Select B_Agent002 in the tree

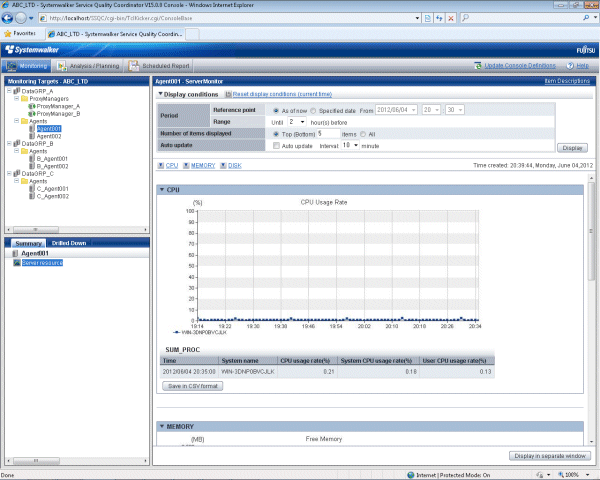[52, 166]
